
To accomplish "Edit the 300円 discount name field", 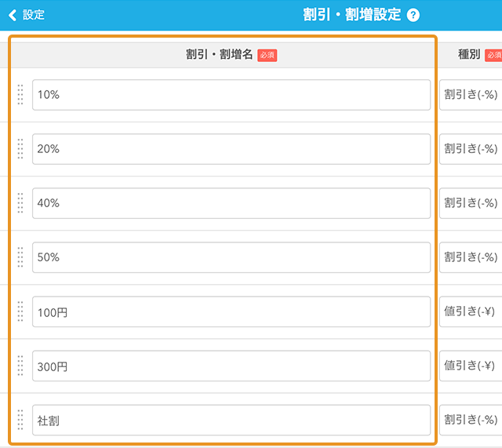I will tap(231, 366).
